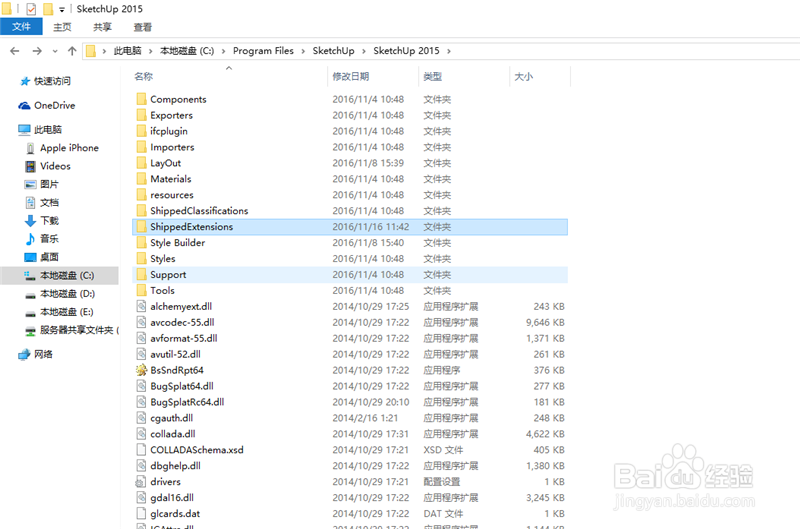Select 服务器共享文件夹 network drive
800x529 pixels.
(71, 330)
